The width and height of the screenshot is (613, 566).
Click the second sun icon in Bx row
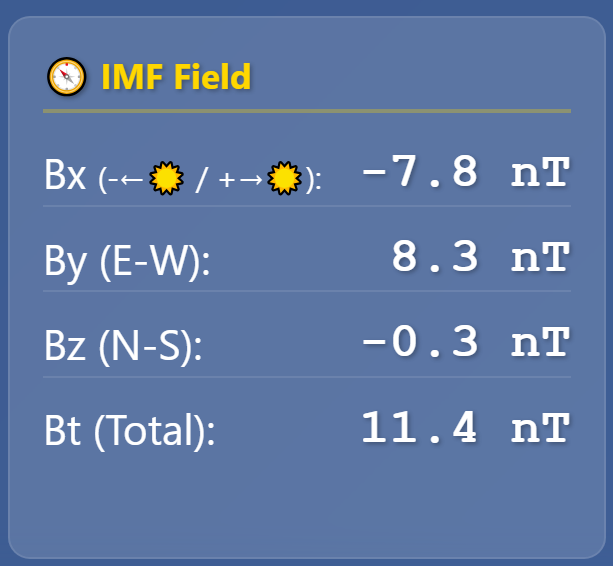coord(284,178)
